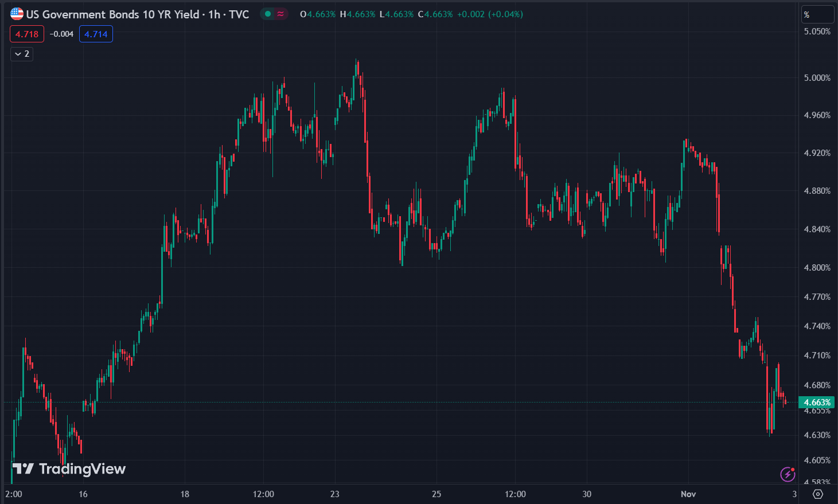Click the blue 4.714 buy price button
This screenshot has height=504, width=838.
(x=96, y=34)
